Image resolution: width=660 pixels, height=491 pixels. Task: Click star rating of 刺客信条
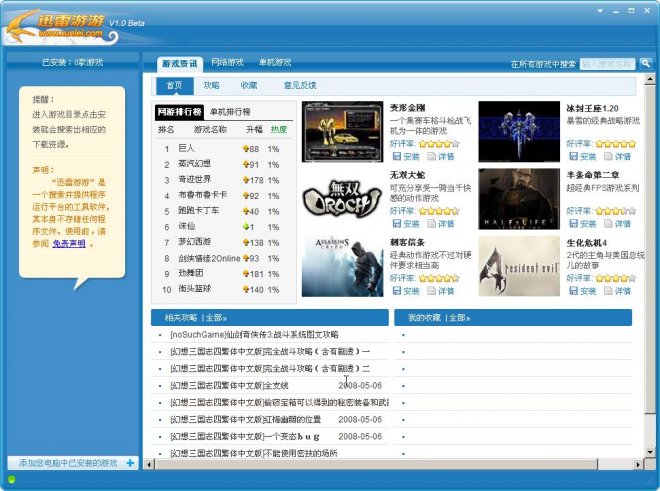coord(439,278)
